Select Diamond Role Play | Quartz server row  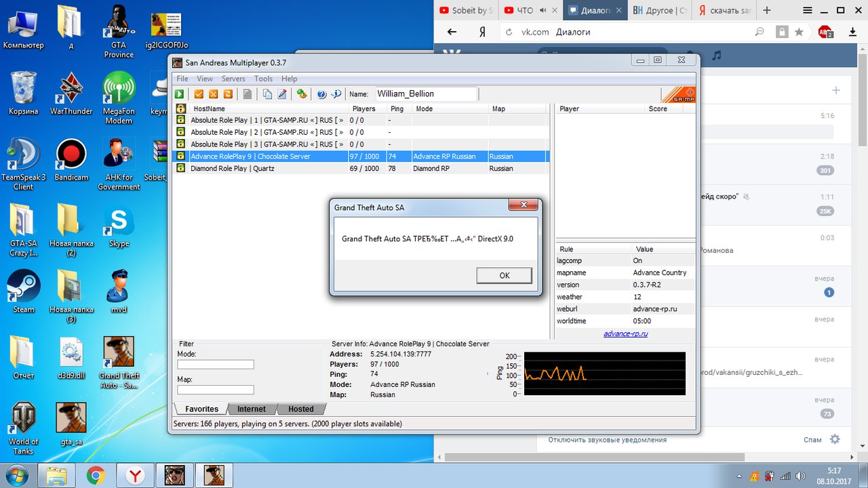(x=361, y=168)
